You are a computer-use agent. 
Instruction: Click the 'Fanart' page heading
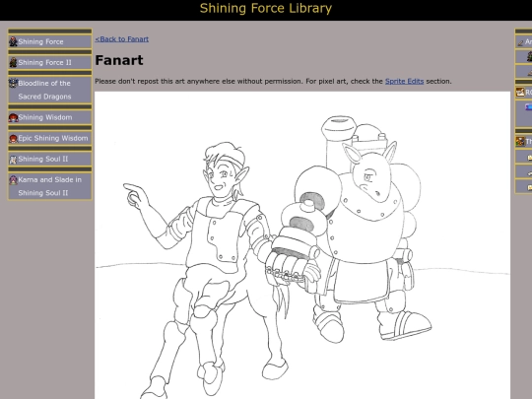click(x=119, y=60)
